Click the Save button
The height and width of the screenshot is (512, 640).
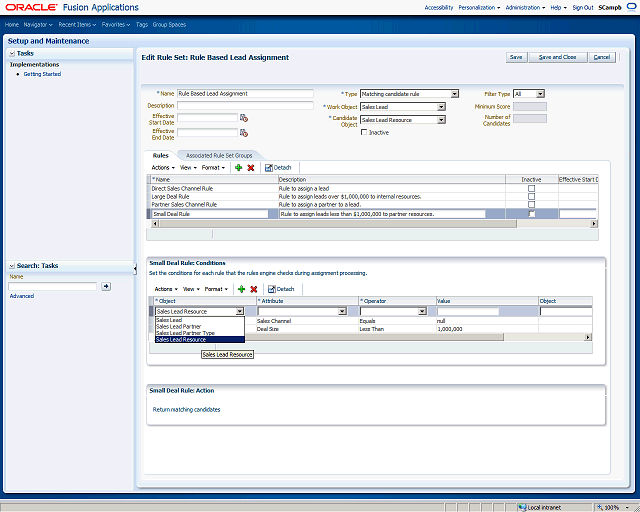(x=516, y=57)
